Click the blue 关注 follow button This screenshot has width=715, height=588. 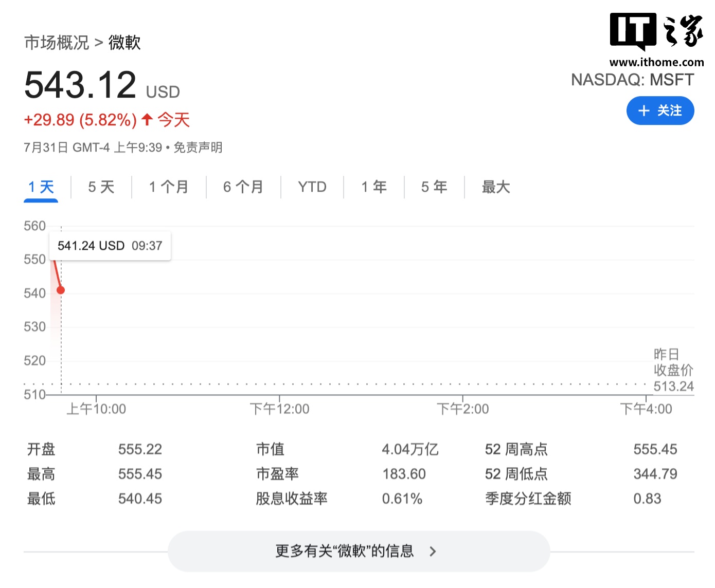660,111
